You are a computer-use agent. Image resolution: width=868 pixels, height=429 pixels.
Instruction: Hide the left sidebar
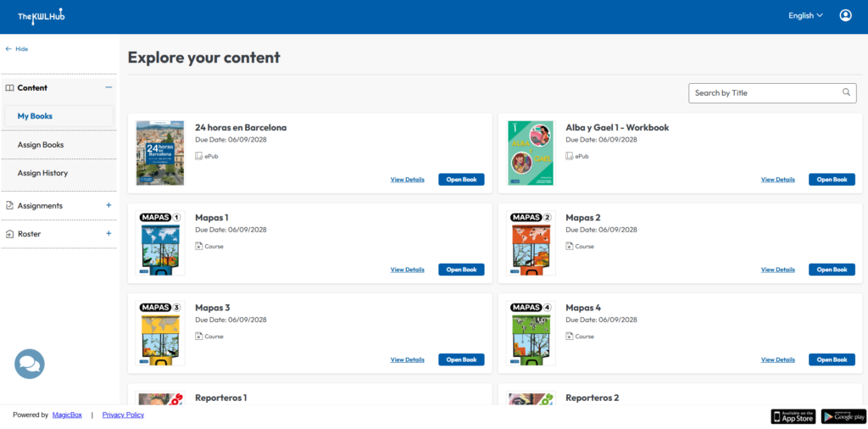click(17, 49)
